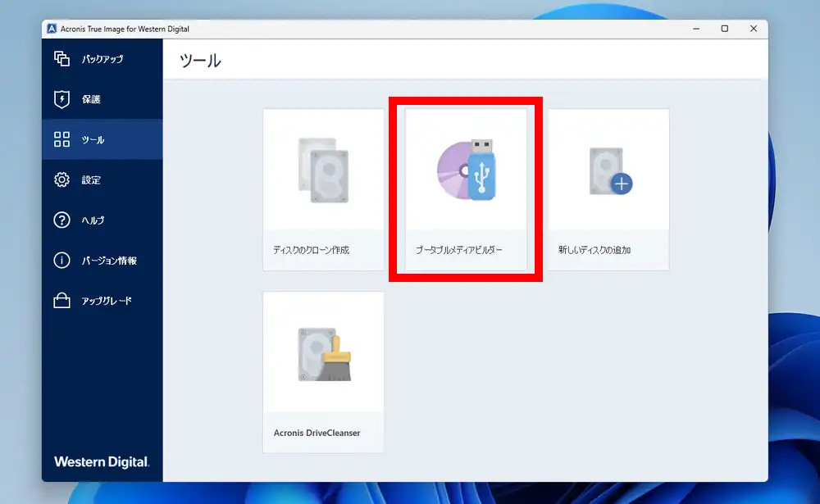Launch Acronis DriveCleanser text label
The height and width of the screenshot is (504, 820).
pyautogui.click(x=317, y=433)
